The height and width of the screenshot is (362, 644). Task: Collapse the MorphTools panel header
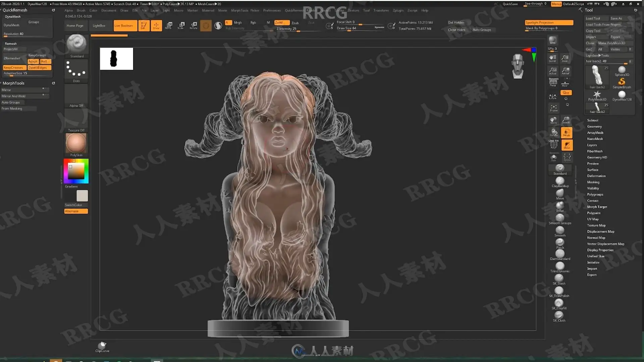click(x=13, y=83)
